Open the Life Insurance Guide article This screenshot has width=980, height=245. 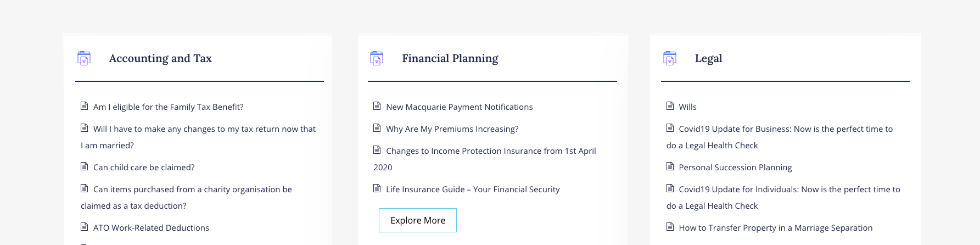coord(473,190)
